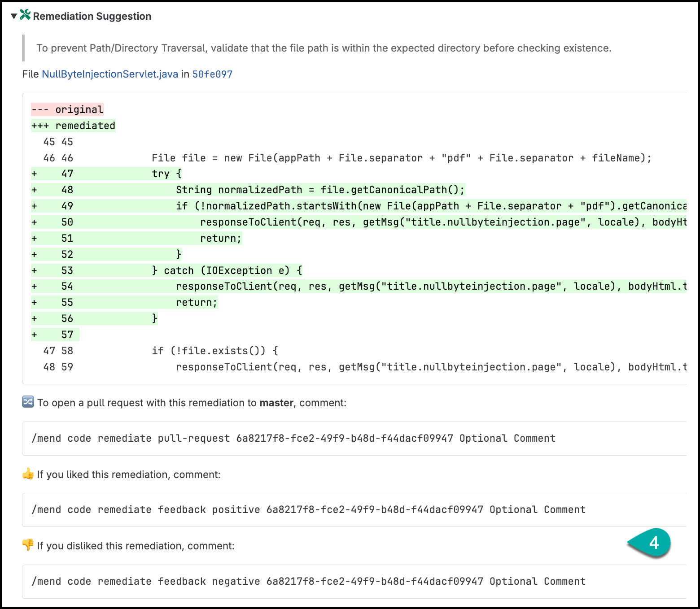Collapse the Remediation Suggestion disclosure triangle
Image resolution: width=700 pixels, height=609 pixels.
click(14, 16)
